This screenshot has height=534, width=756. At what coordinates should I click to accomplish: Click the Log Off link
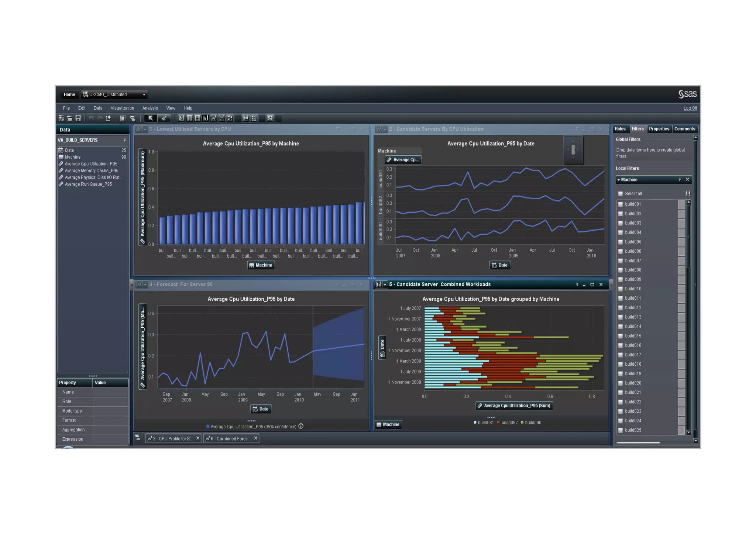pos(690,108)
